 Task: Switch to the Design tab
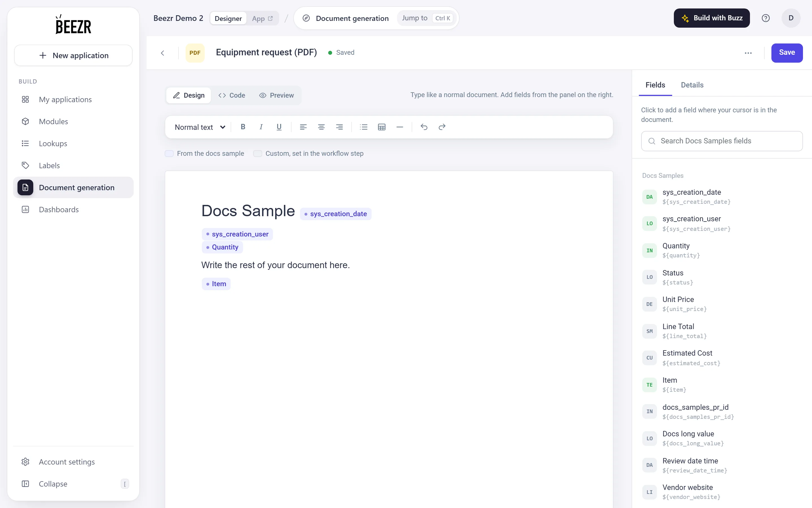(x=189, y=95)
